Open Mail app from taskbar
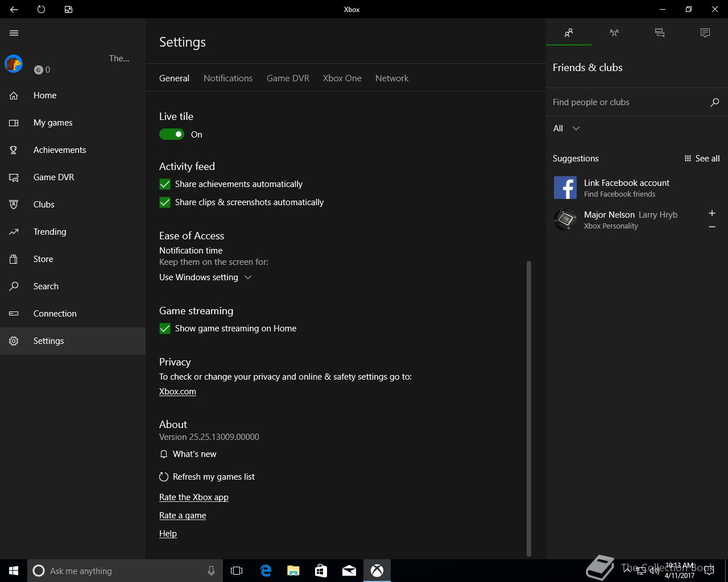 pos(349,571)
